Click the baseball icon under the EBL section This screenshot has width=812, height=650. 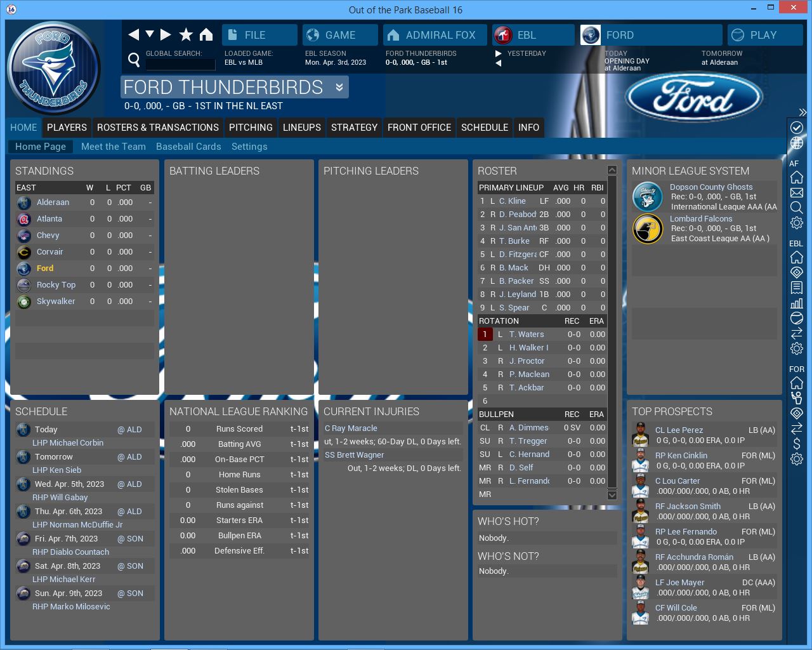pyautogui.click(x=797, y=318)
